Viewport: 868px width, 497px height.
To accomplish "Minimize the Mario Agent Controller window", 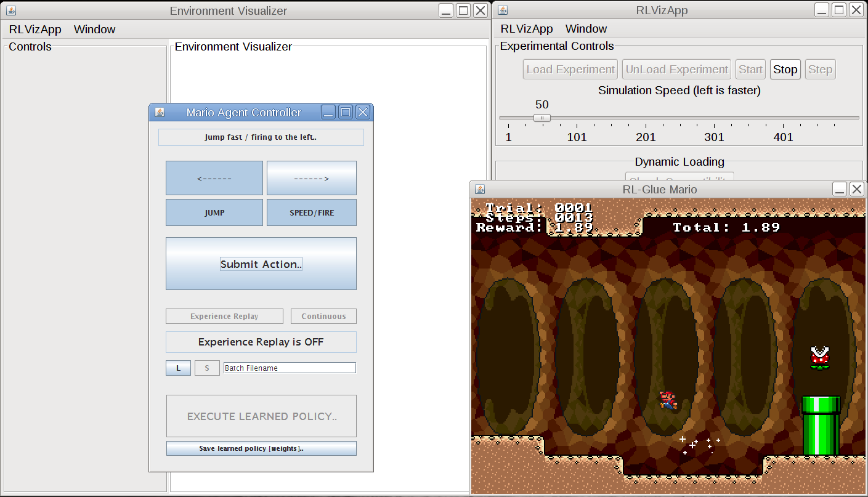I will pyautogui.click(x=329, y=112).
